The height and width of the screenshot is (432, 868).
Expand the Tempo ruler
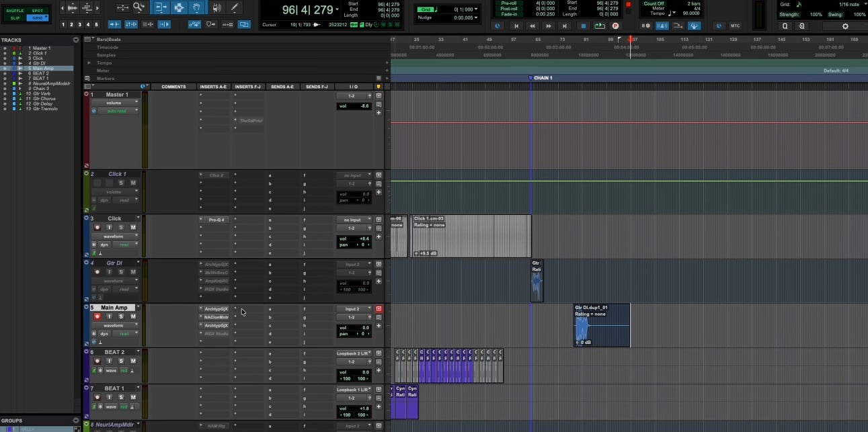(x=89, y=62)
